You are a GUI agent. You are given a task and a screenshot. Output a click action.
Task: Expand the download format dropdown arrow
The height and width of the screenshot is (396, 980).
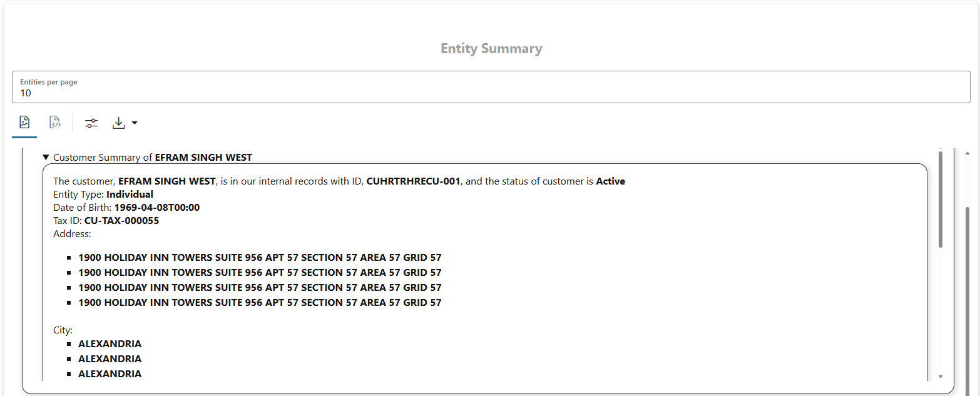pyautogui.click(x=134, y=123)
